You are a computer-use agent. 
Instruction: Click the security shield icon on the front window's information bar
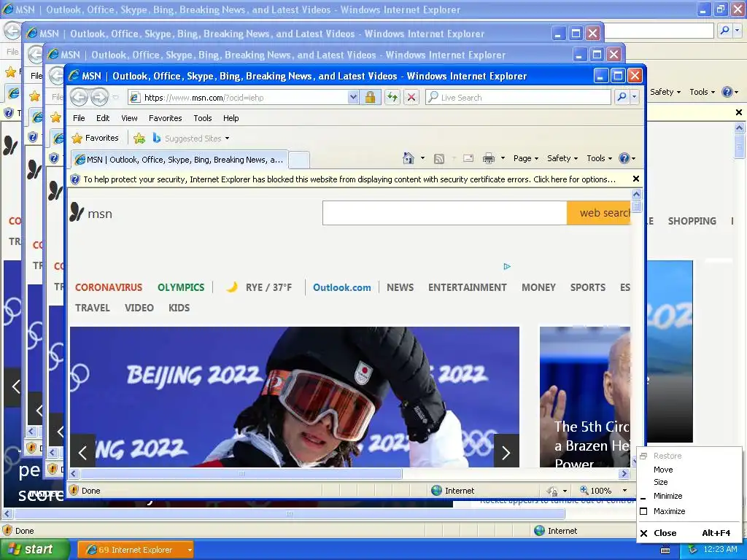coord(75,179)
